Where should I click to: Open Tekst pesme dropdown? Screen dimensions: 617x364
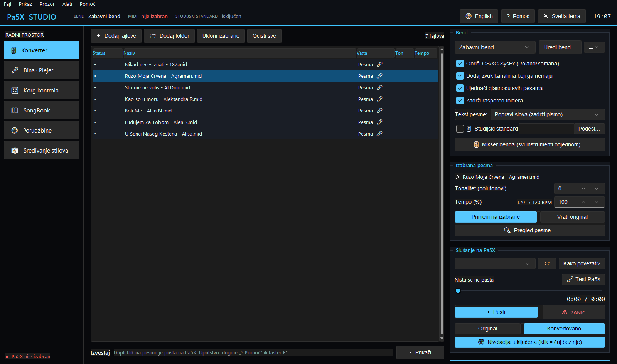click(548, 114)
